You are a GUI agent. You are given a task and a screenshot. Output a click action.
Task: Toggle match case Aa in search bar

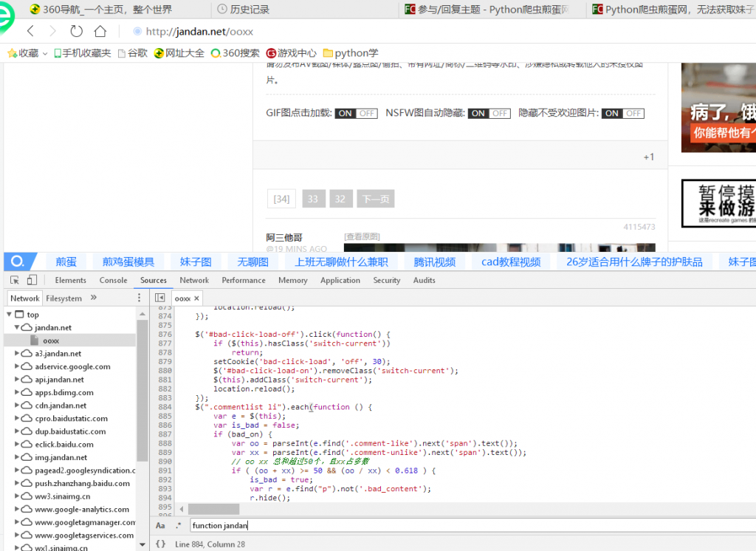160,525
